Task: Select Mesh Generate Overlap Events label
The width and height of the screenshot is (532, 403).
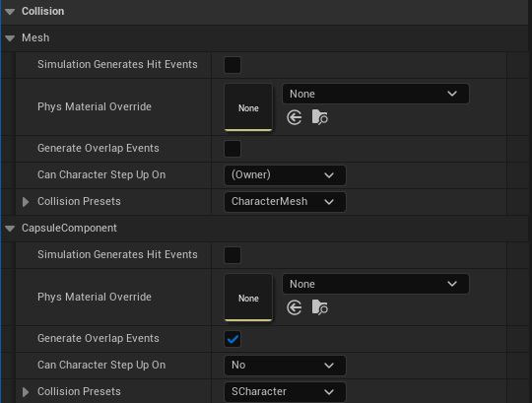Action: (99, 148)
